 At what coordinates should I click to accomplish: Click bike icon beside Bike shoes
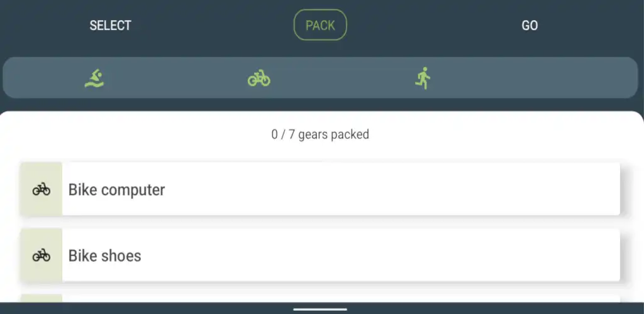point(42,256)
